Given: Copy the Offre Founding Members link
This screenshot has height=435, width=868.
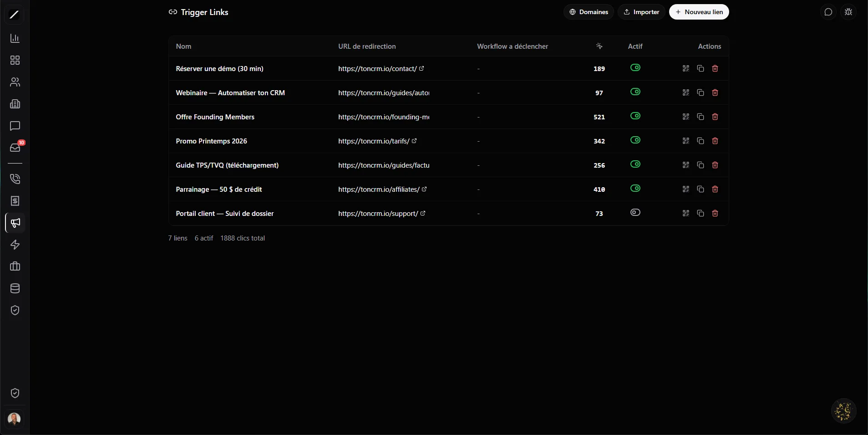Looking at the screenshot, I should pyautogui.click(x=700, y=117).
